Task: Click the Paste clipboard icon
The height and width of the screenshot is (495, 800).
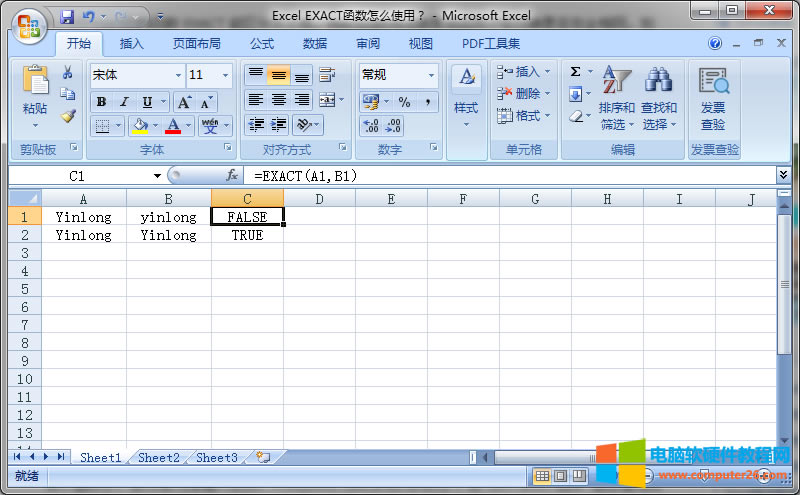Action: [x=35, y=80]
